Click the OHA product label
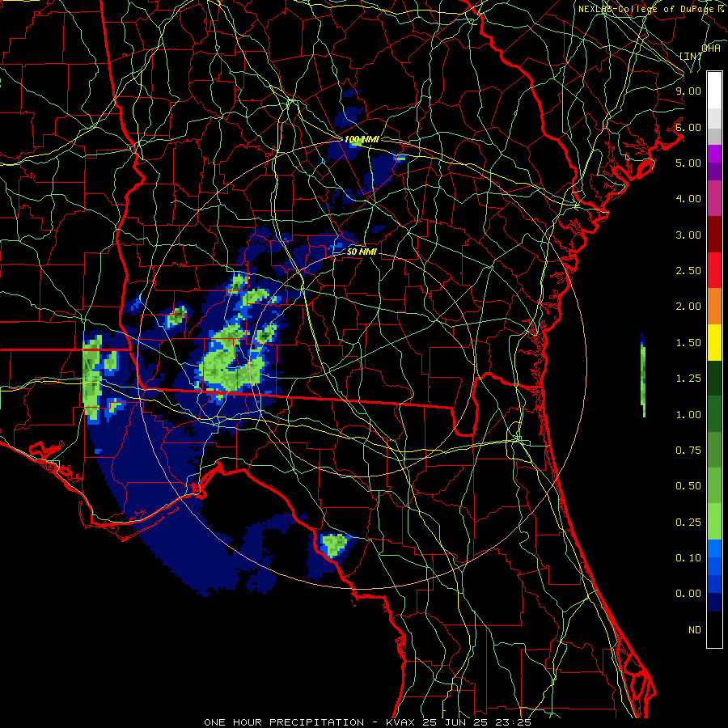Image resolution: width=728 pixels, height=728 pixels. click(711, 48)
